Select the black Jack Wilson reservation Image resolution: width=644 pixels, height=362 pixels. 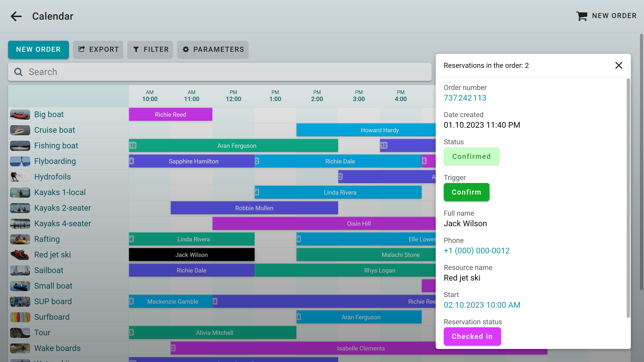pyautogui.click(x=192, y=255)
